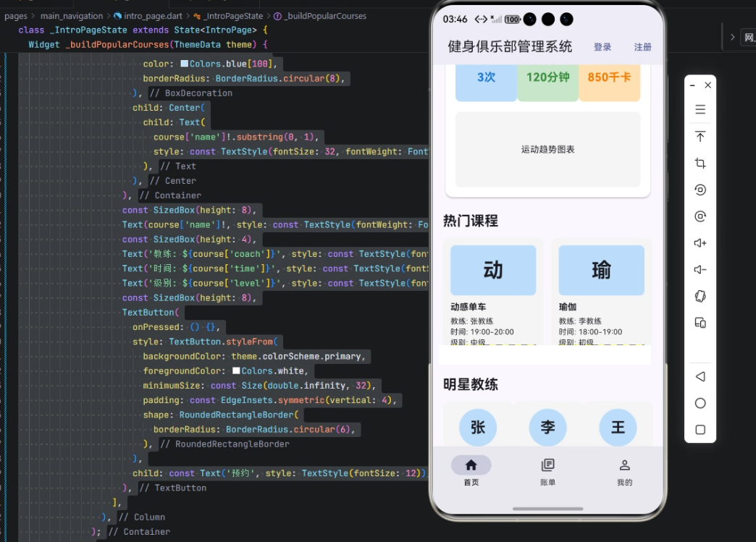Click the emulator record circle icon
Screen dimensions: 756x542
(700, 190)
